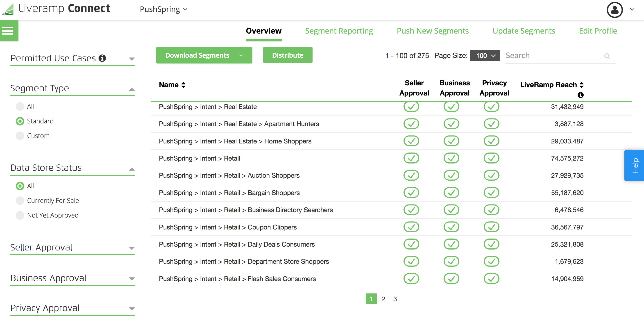The height and width of the screenshot is (327, 644).
Task: Click Privacy Approval checkmark for Business Directory Searchers
Action: pyautogui.click(x=491, y=210)
